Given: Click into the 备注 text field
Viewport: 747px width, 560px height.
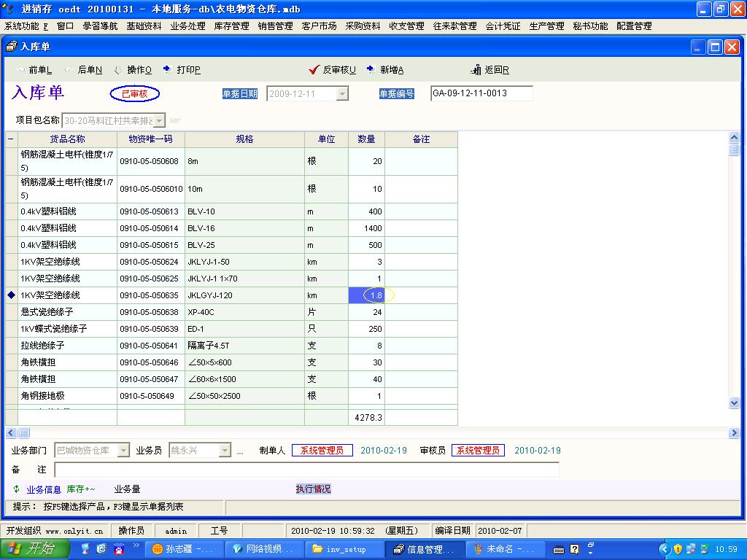Looking at the screenshot, I should click(306, 470).
